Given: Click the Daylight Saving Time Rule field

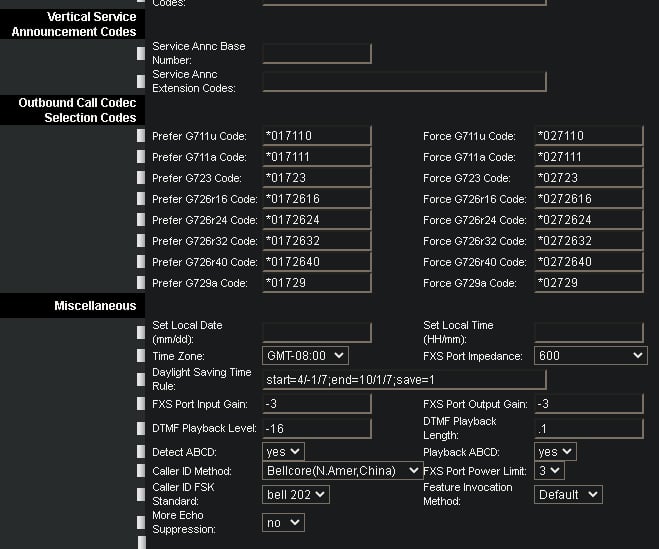Looking at the screenshot, I should [x=404, y=380].
